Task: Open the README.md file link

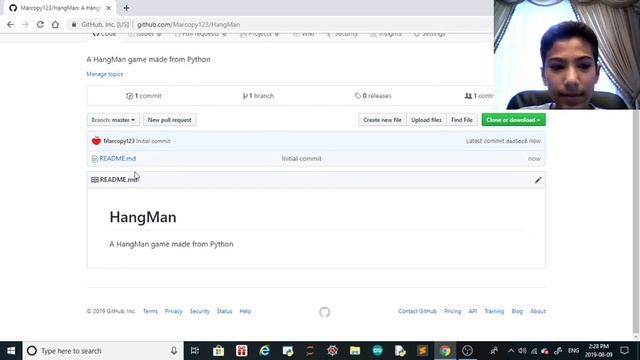Action: (118, 158)
